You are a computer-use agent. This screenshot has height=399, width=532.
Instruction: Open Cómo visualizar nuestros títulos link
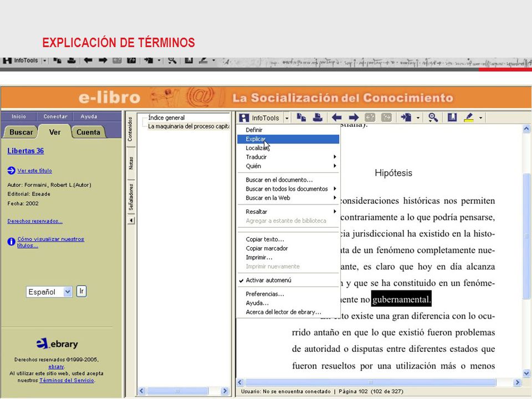pos(50,242)
